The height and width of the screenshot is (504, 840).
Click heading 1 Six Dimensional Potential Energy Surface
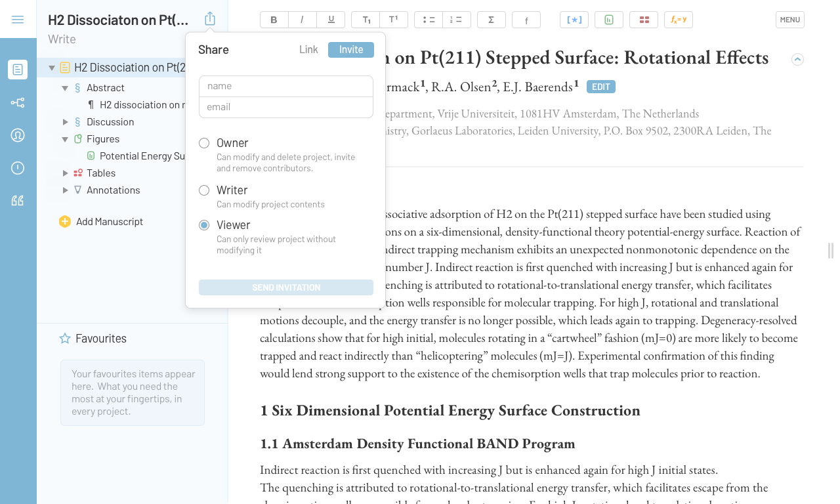point(450,411)
